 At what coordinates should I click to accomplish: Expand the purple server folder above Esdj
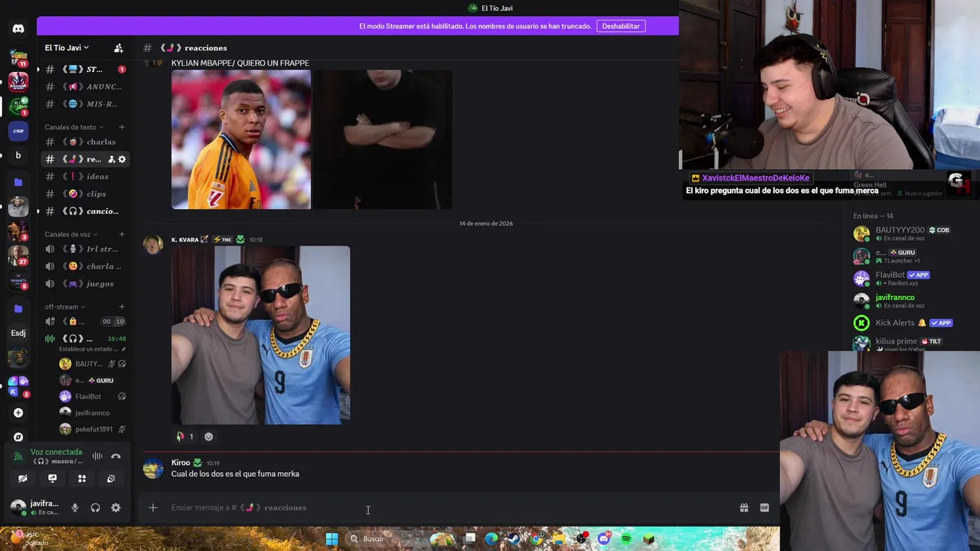point(18,308)
